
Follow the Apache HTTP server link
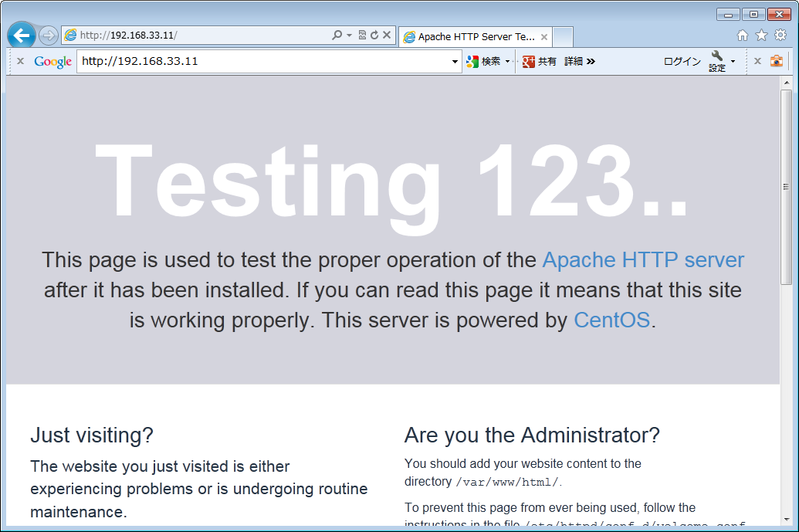pos(643,259)
